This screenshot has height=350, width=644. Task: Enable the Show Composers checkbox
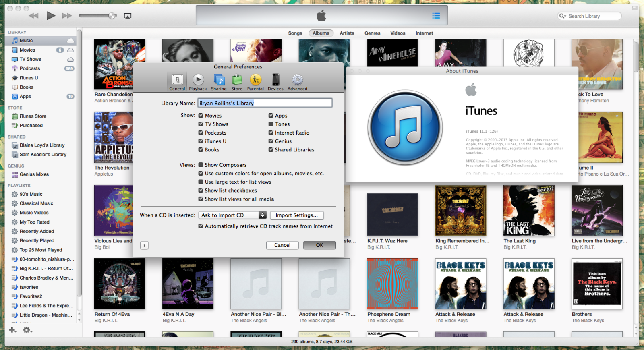click(x=201, y=165)
